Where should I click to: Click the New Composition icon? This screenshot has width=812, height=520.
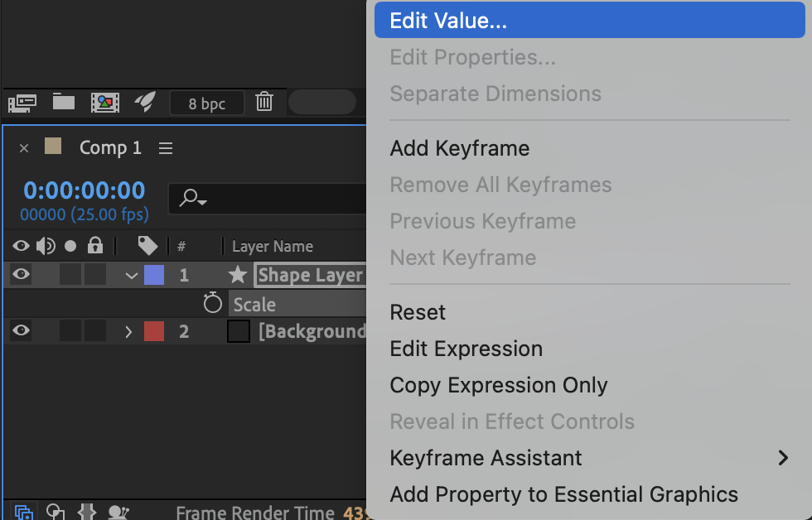click(x=105, y=103)
